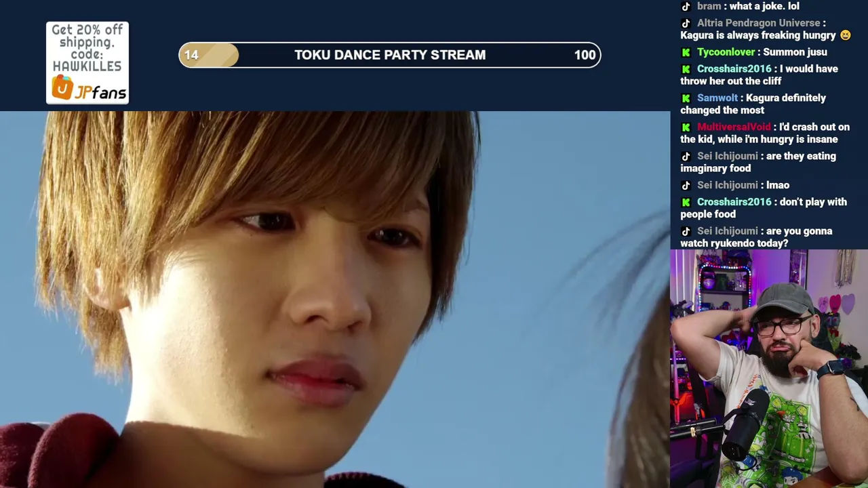868x488 pixels.
Task: Click the gold fill of the goal progress bar
Action: (x=210, y=55)
